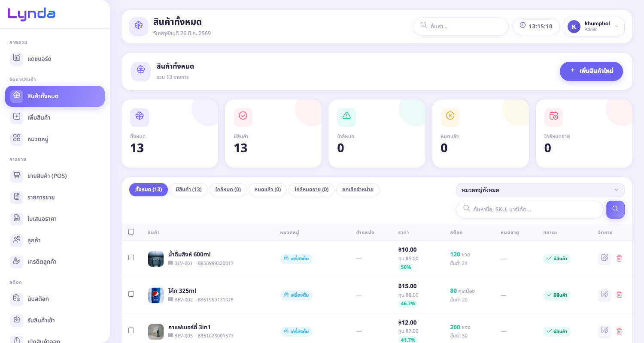Toggle the select-all checkbox in table header
The image size is (644, 343).
[x=131, y=232]
